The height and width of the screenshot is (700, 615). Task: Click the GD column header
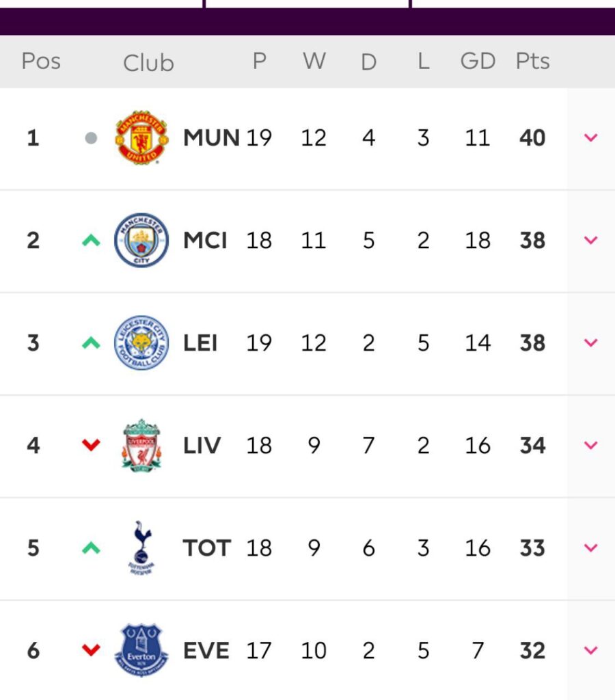pos(478,61)
